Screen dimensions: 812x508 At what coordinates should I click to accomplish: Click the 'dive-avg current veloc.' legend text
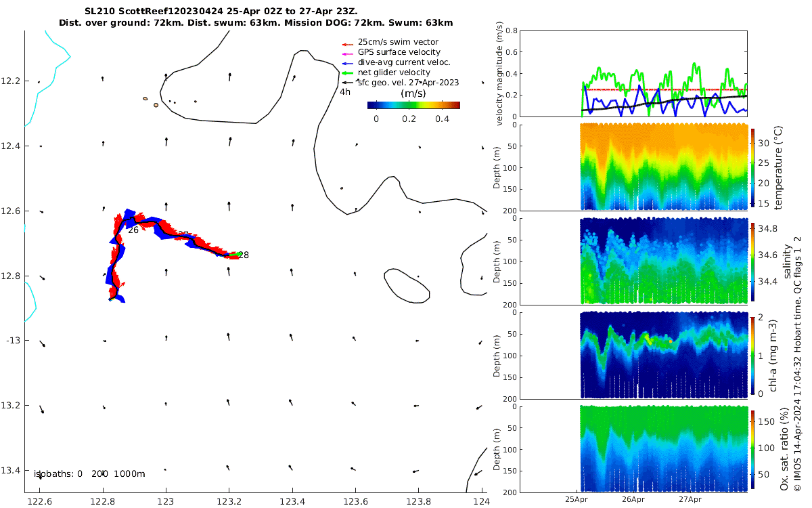(405, 62)
